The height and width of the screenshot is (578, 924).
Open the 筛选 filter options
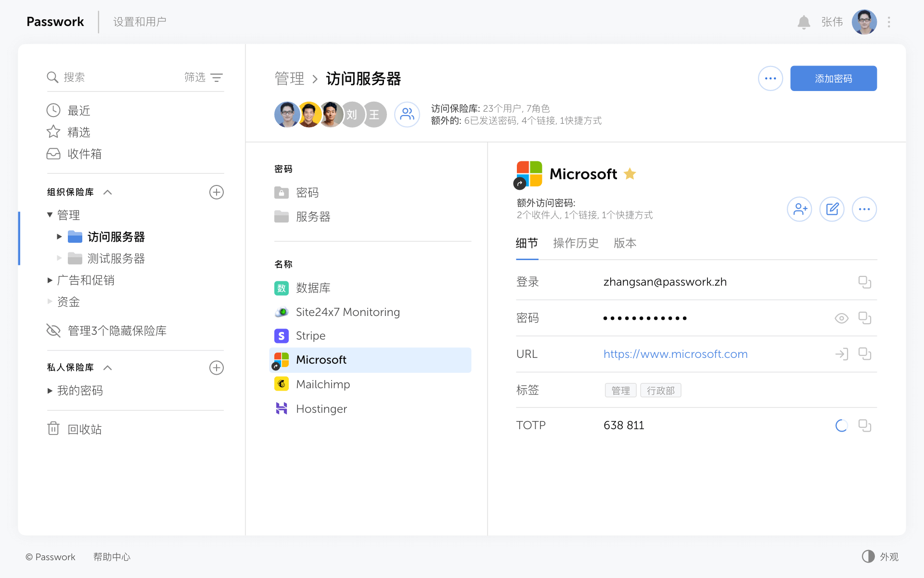[204, 77]
